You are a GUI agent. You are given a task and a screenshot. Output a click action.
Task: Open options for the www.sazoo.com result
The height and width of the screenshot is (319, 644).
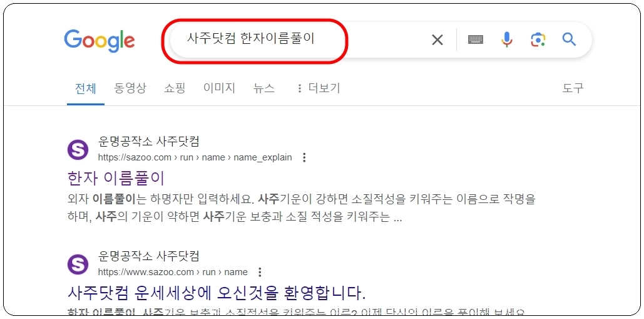260,272
